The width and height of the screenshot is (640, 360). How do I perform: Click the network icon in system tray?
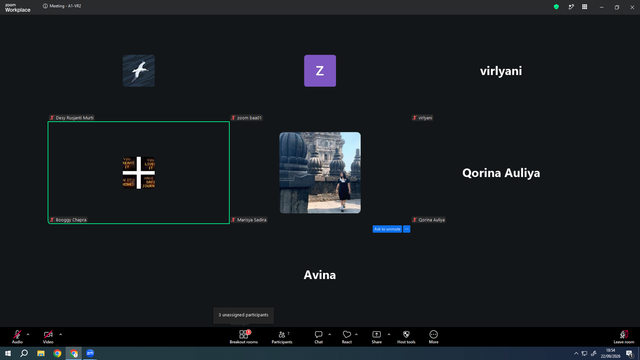point(584,353)
